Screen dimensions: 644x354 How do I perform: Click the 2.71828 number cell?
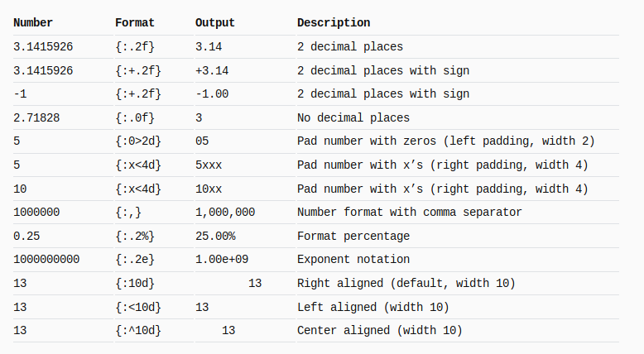pyautogui.click(x=36, y=117)
